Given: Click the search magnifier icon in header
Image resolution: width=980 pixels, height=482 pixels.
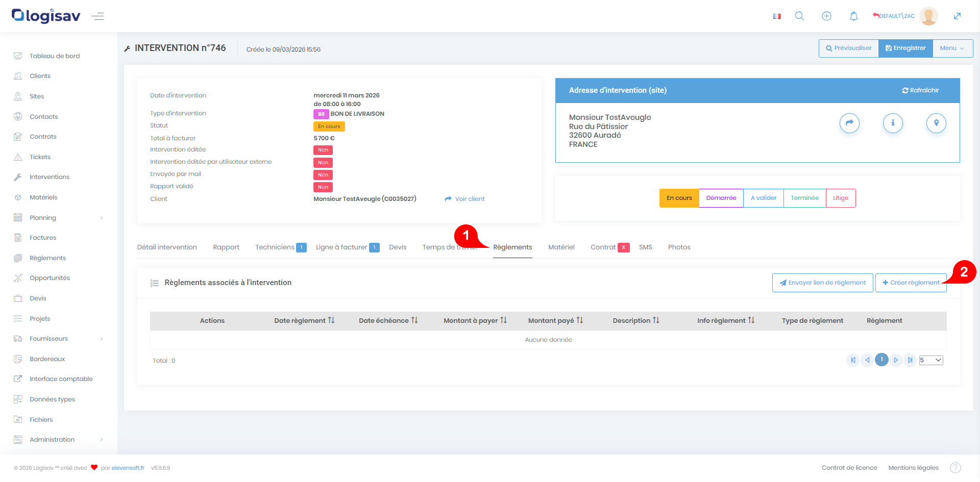Looking at the screenshot, I should [x=799, y=16].
